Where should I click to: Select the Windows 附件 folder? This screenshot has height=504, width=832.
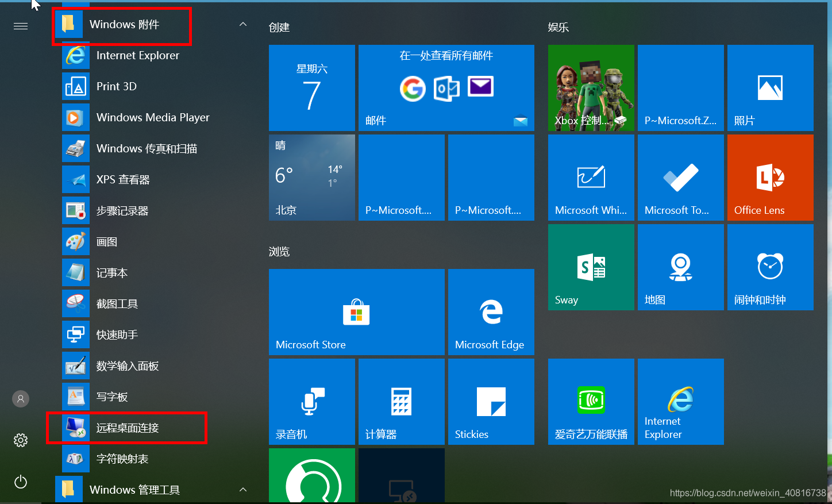(154, 24)
